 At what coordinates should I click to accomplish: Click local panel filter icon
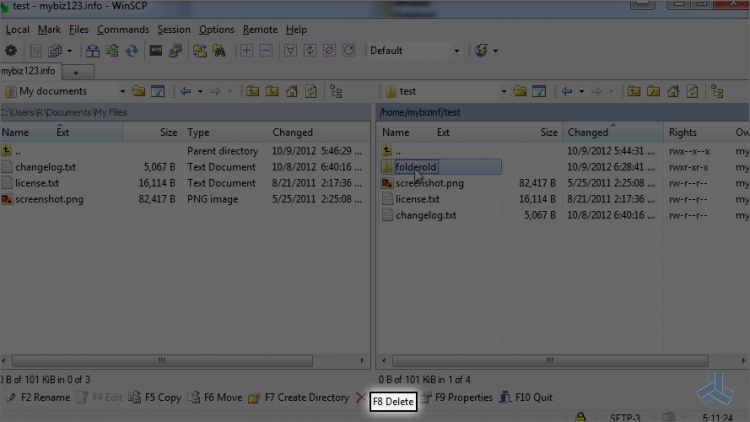(x=158, y=91)
